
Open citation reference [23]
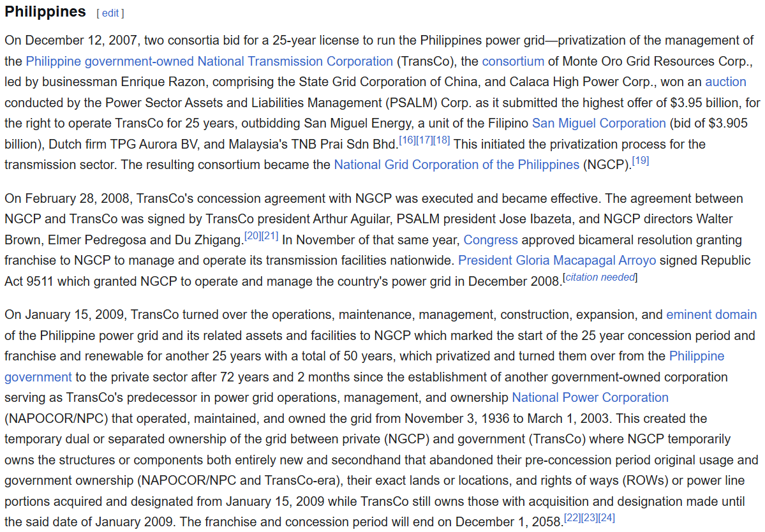click(590, 518)
